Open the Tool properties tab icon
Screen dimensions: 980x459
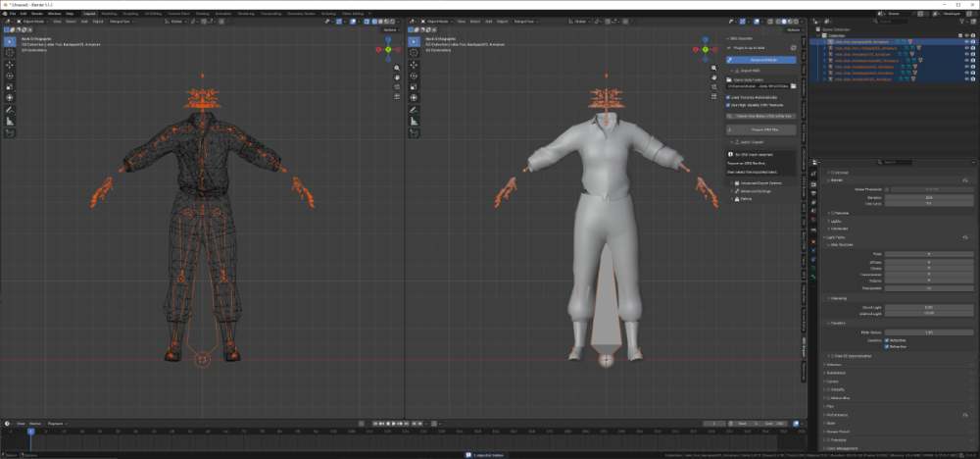click(813, 174)
